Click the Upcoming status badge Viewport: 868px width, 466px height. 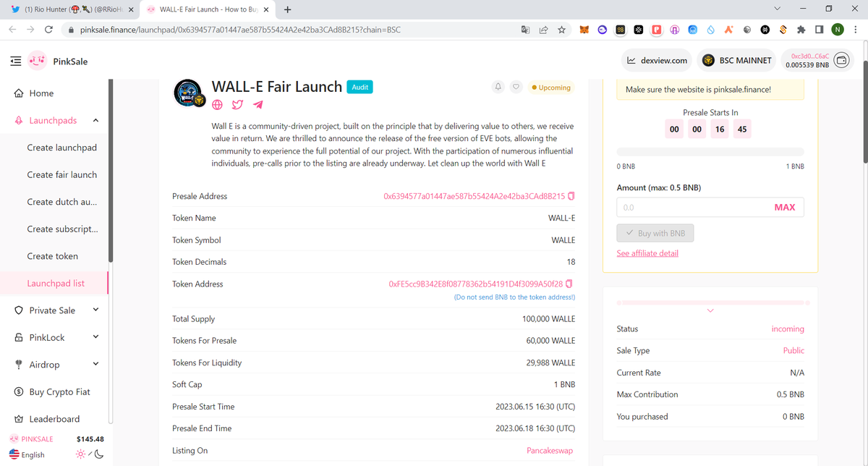point(550,87)
